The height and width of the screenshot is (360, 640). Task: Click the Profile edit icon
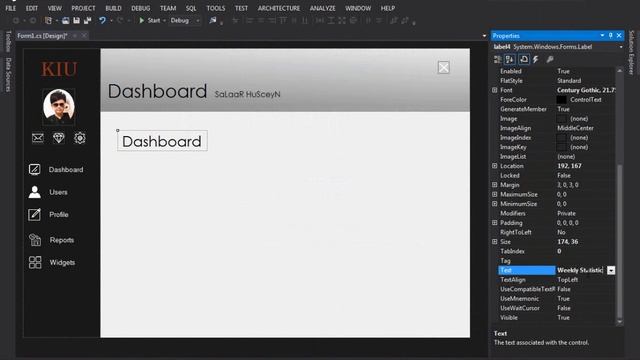pos(35,214)
